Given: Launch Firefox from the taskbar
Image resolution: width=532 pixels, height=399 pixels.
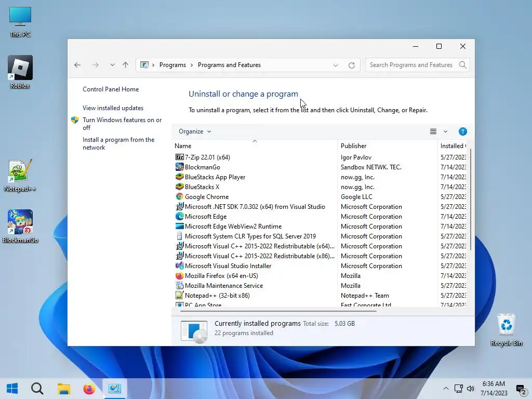Looking at the screenshot, I should [x=89, y=389].
